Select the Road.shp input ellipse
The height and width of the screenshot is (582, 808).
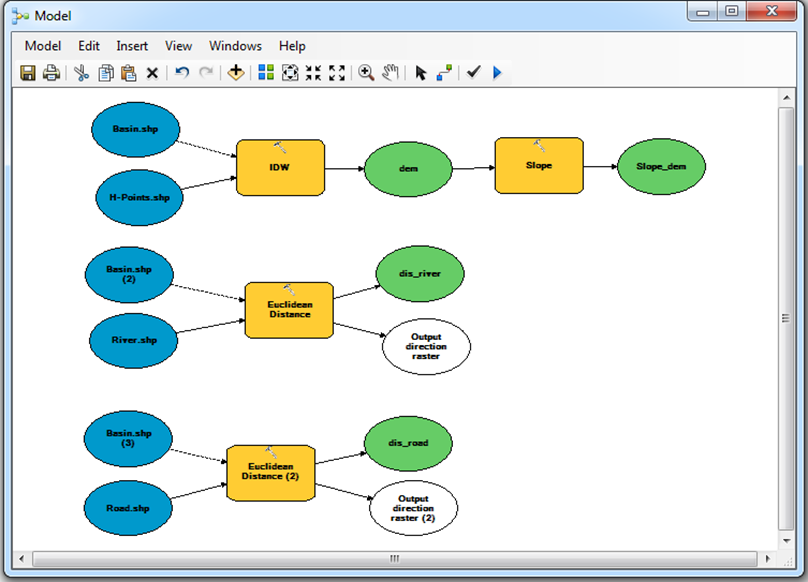click(x=128, y=508)
